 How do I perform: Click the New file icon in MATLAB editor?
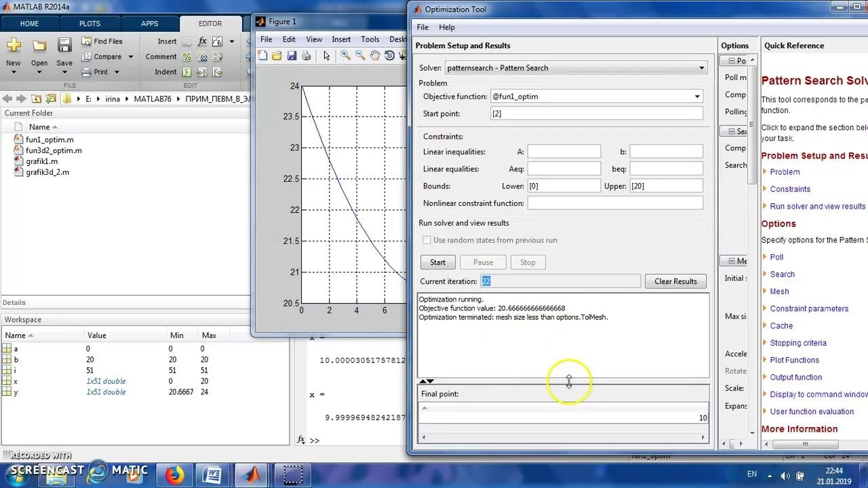14,45
